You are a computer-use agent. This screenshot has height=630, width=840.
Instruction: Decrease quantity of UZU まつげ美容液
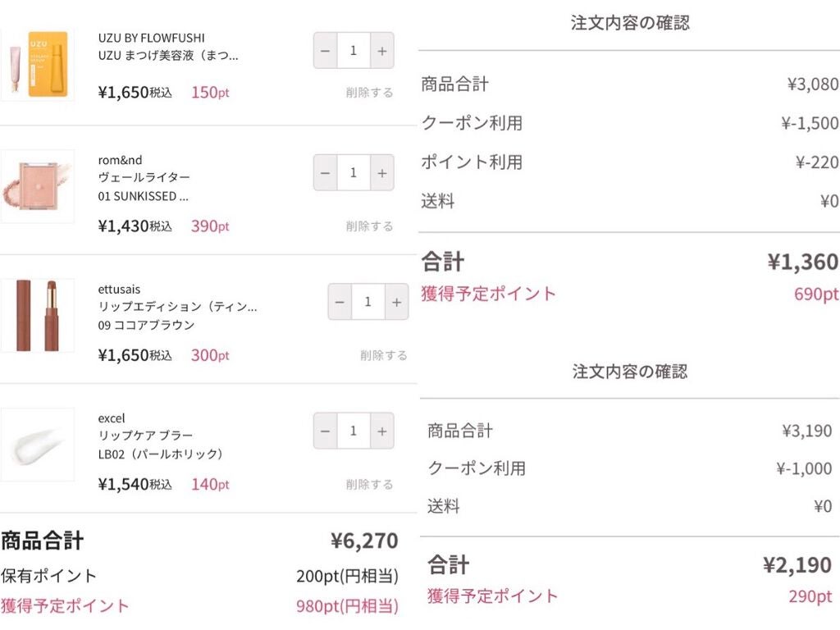tap(325, 50)
